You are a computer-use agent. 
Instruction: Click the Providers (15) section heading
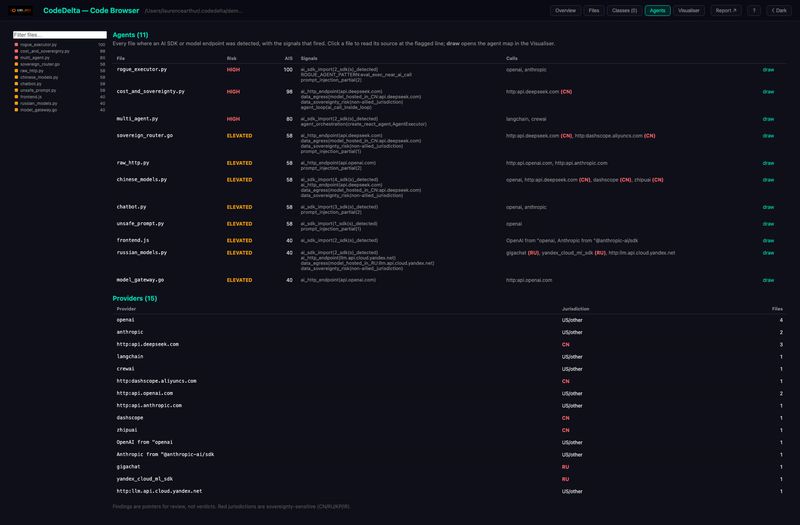pos(135,298)
